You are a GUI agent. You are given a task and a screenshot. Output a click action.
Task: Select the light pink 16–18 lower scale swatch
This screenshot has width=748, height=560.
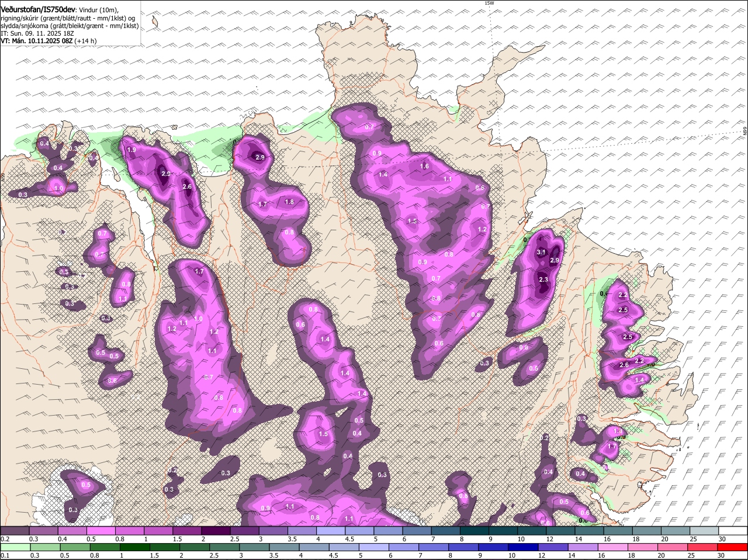[x=613, y=548]
